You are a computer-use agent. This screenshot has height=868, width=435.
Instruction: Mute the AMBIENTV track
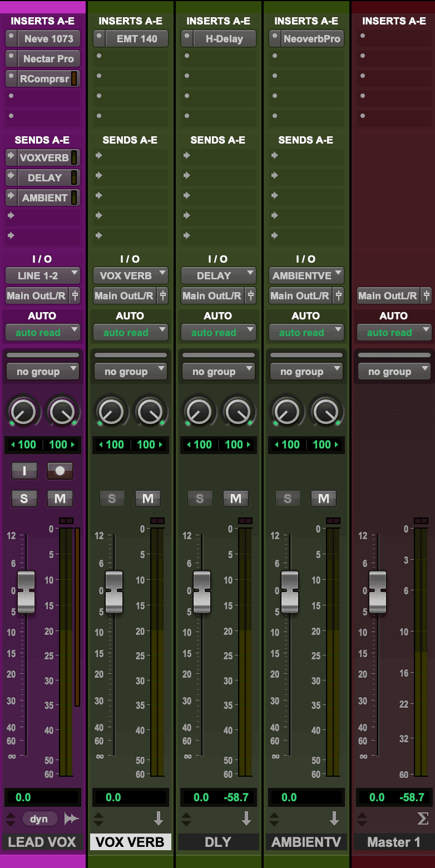point(324,499)
